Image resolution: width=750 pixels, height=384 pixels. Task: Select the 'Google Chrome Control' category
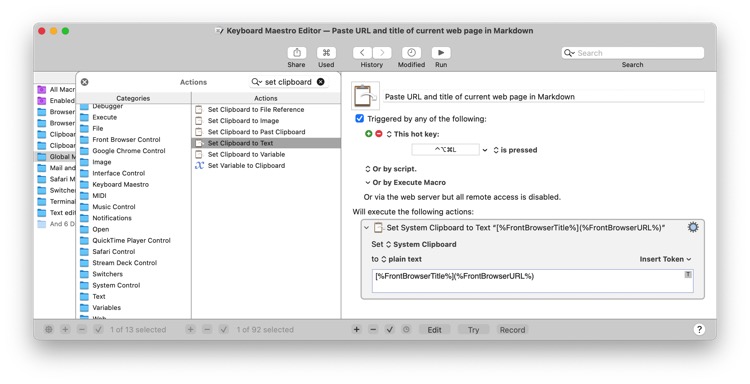point(133,151)
